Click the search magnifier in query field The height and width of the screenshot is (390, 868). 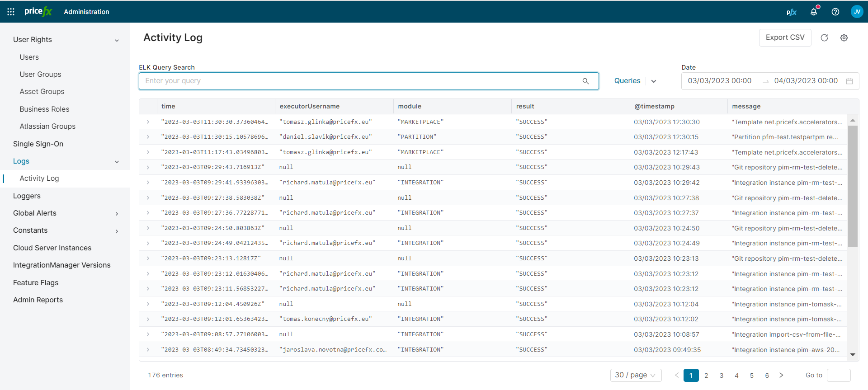585,81
